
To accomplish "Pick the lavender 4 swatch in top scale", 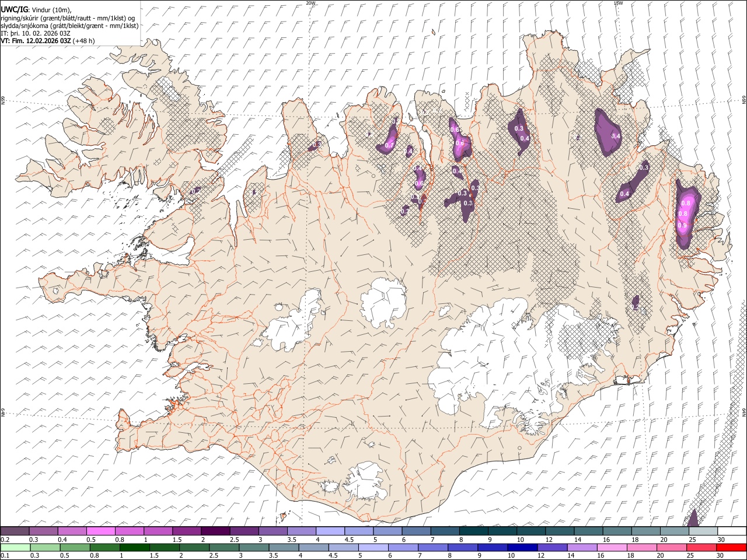I will pos(330,531).
